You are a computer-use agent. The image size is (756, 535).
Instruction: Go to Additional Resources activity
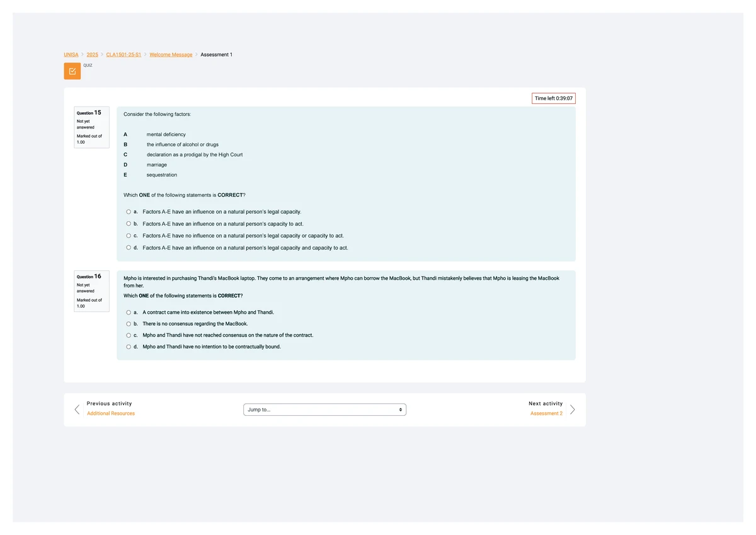click(x=111, y=413)
